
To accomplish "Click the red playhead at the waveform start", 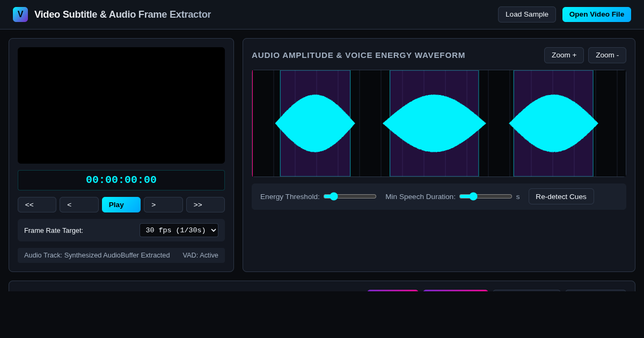I will pyautogui.click(x=252, y=123).
